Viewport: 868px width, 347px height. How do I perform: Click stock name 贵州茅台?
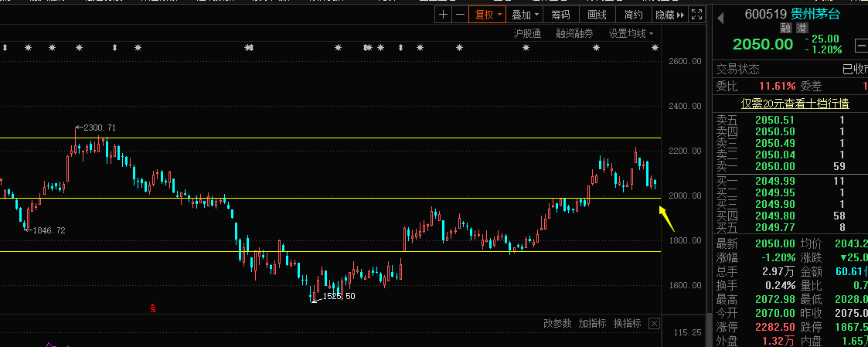[x=815, y=14]
